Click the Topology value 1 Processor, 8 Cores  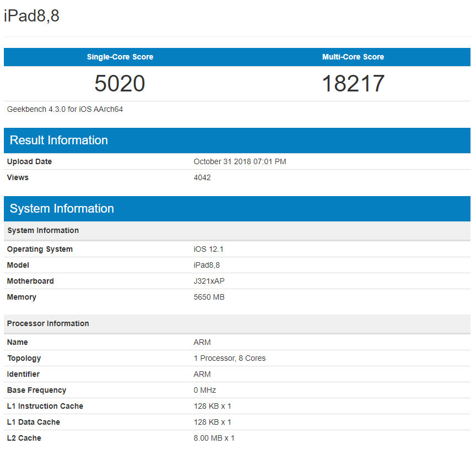[230, 358]
